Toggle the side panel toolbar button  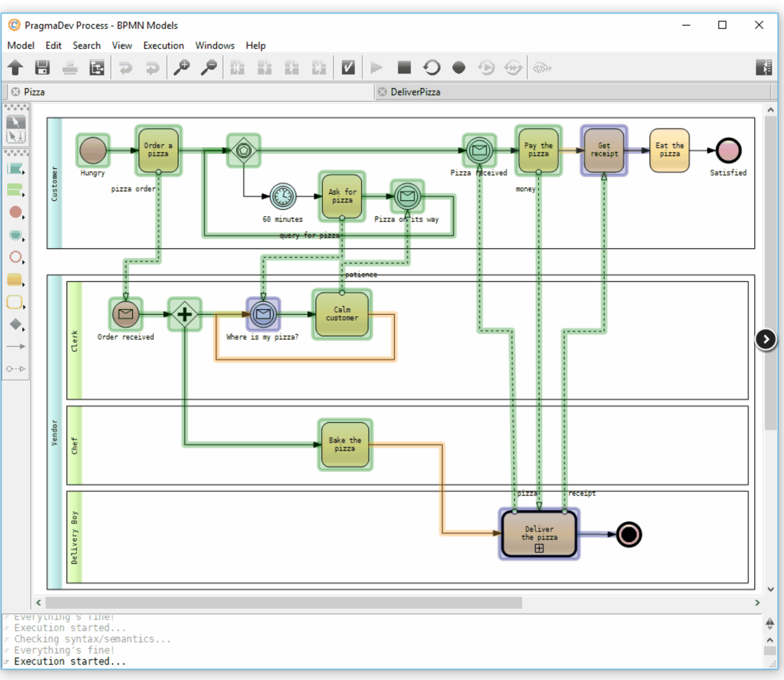click(764, 68)
